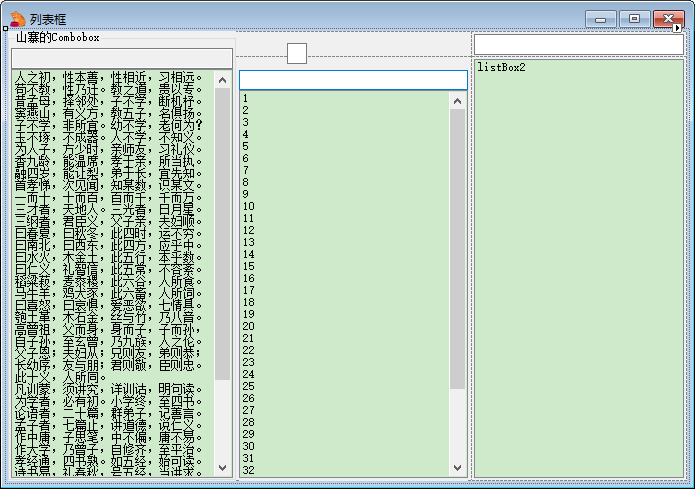This screenshot has width=695, height=489.
Task: Click the listBox2 placeholder text
Action: tap(501, 67)
